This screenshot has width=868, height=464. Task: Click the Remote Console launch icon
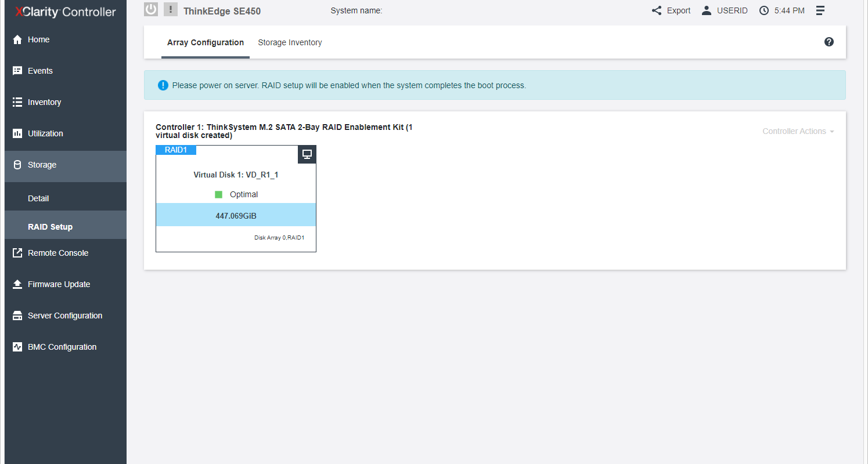pyautogui.click(x=17, y=253)
